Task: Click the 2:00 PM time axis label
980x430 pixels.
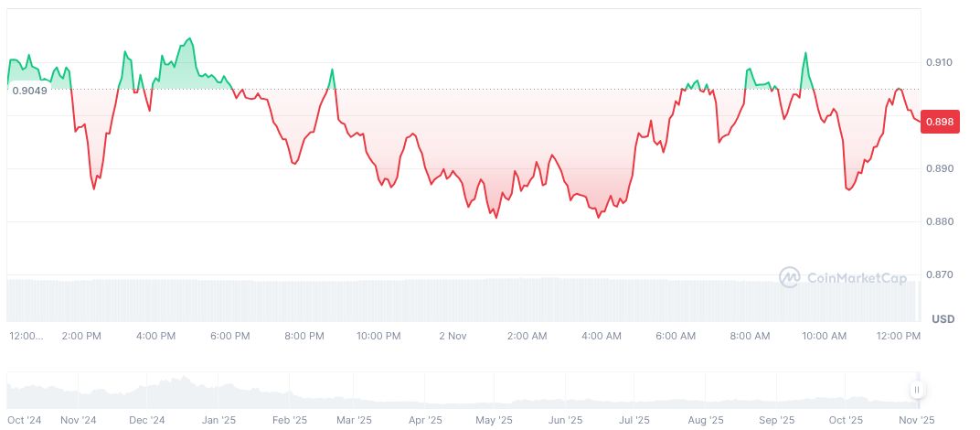Action: 81,337
